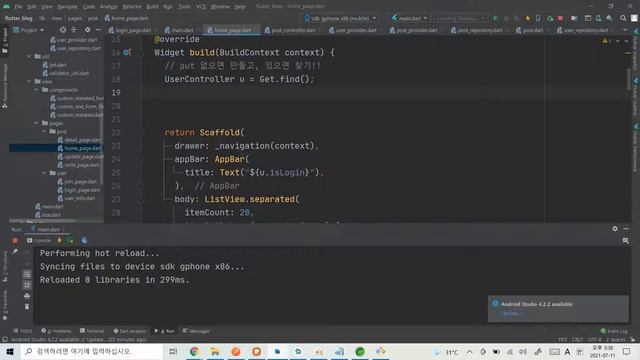This screenshot has width=640, height=360.
Task: Toggle soft-wrap icon in Run console sidebar
Action: click(x=27, y=274)
